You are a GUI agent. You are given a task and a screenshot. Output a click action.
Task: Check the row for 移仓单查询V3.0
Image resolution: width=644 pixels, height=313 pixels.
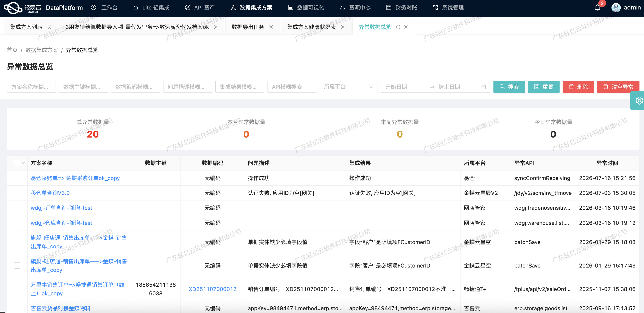pyautogui.click(x=17, y=193)
